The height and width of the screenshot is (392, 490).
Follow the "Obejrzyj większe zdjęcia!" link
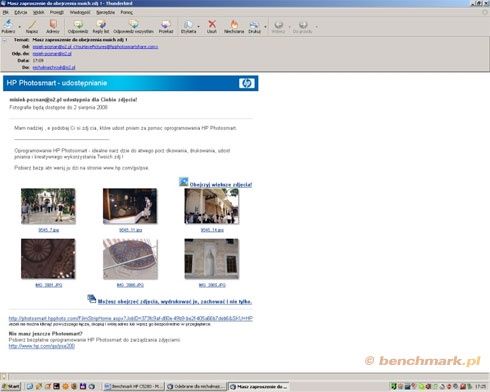221,185
